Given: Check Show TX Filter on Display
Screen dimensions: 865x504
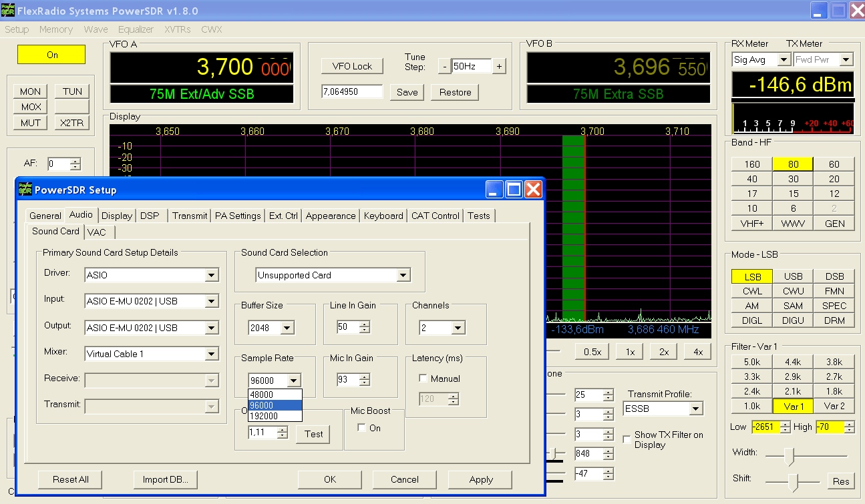Looking at the screenshot, I should tap(627, 439).
